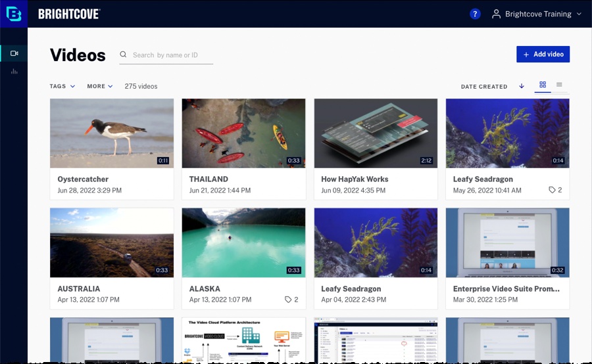Click the ALASKA title text
592x364 pixels.
[x=205, y=288]
